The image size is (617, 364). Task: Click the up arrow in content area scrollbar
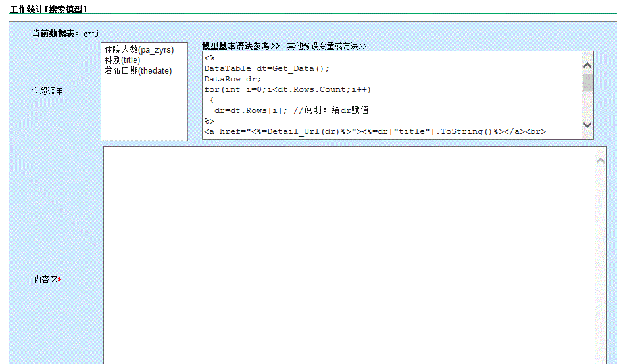[x=599, y=160]
